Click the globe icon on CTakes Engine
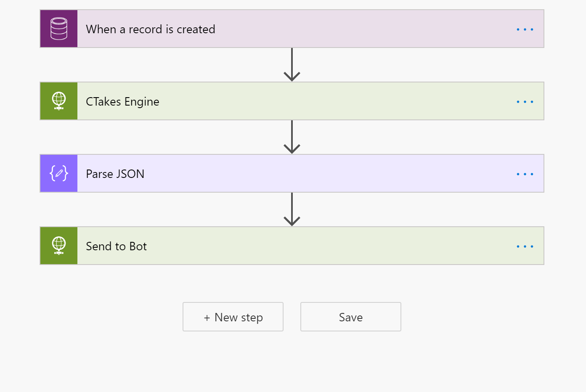 coord(59,101)
